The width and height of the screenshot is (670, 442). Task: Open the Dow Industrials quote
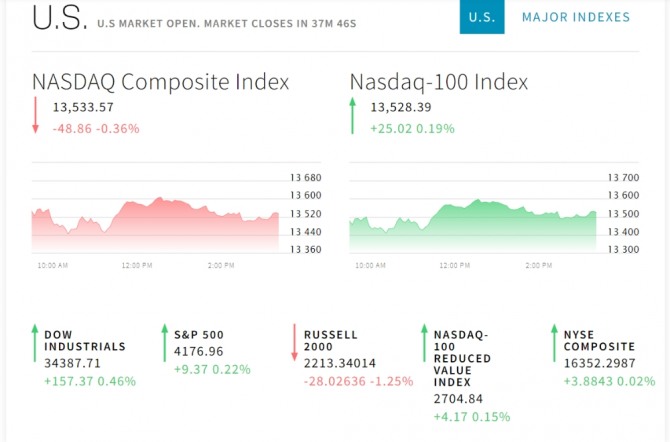pyautogui.click(x=85, y=340)
